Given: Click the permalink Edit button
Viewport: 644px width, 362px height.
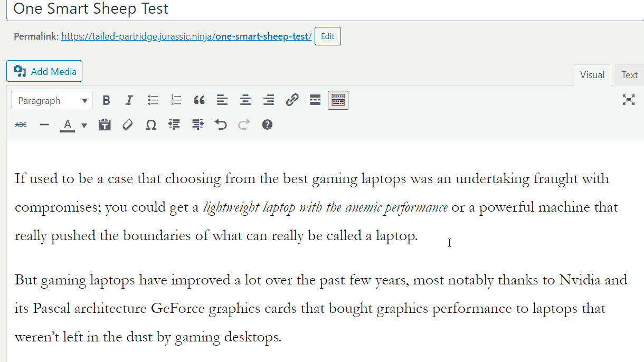Looking at the screenshot, I should (x=328, y=36).
